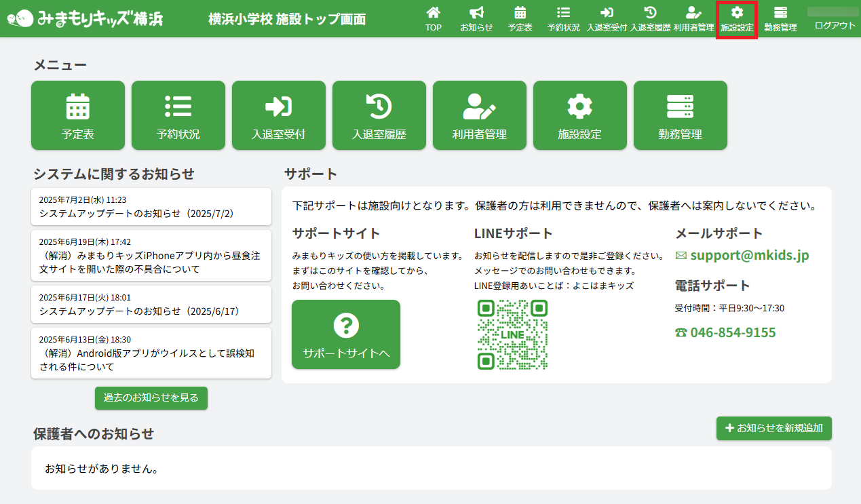Screen dimensions: 861x504
Task: Open the Android版アプリ ウイルス誤検知 notice
Action: [x=151, y=353]
